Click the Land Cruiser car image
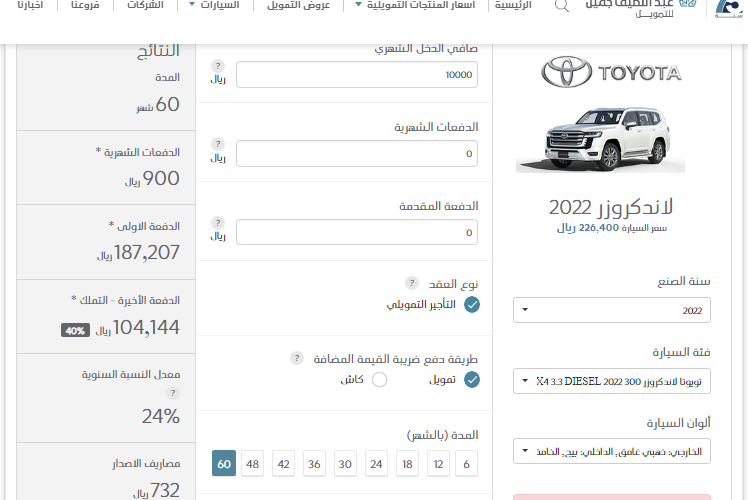748x500 pixels. pos(601,139)
